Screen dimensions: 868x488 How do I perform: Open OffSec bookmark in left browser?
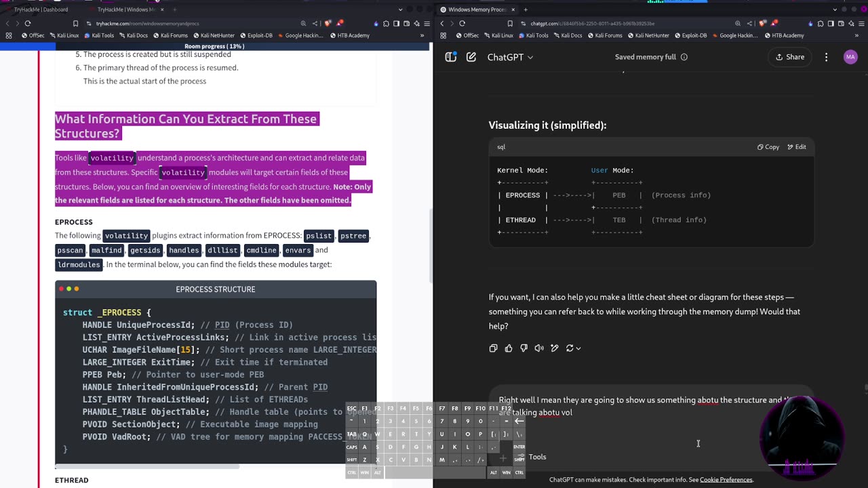coord(32,35)
